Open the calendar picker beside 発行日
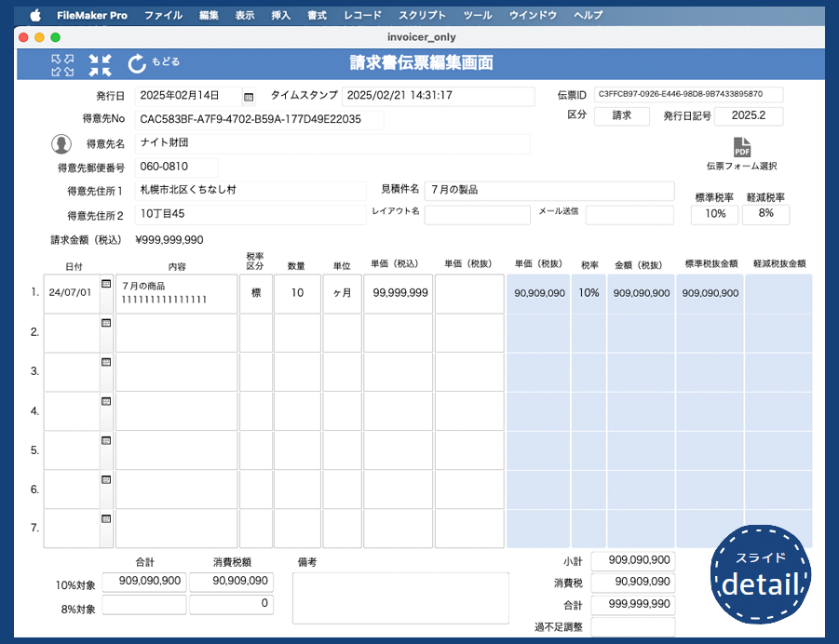Screen dimensions: 839x644 (249, 96)
